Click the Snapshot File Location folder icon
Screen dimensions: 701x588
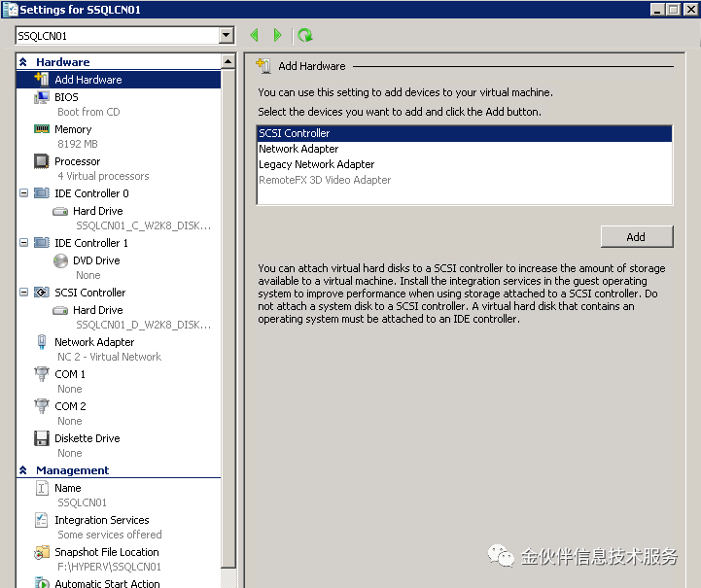coord(42,552)
